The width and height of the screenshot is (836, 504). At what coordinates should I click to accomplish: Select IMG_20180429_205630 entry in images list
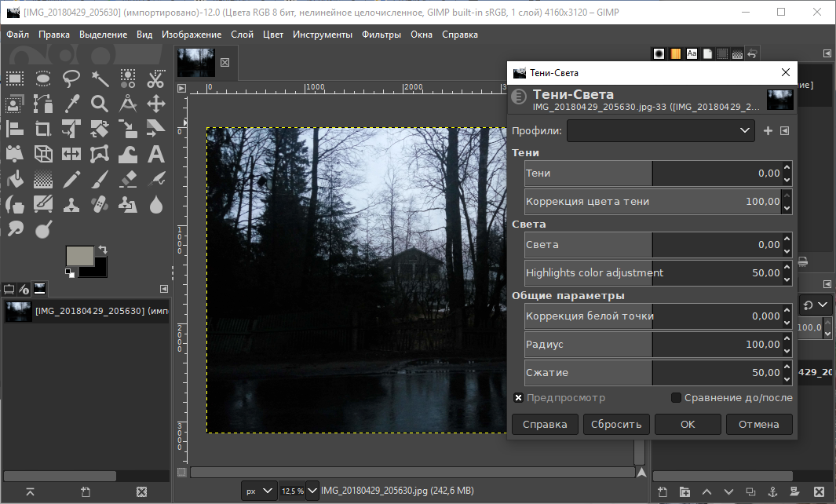coord(86,311)
